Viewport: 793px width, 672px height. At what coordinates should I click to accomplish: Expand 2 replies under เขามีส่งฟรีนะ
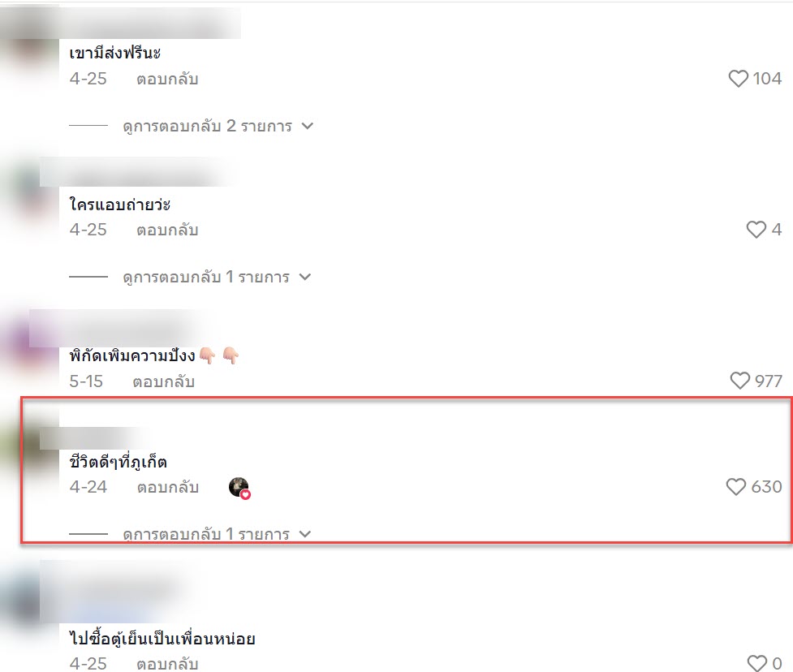point(218,126)
